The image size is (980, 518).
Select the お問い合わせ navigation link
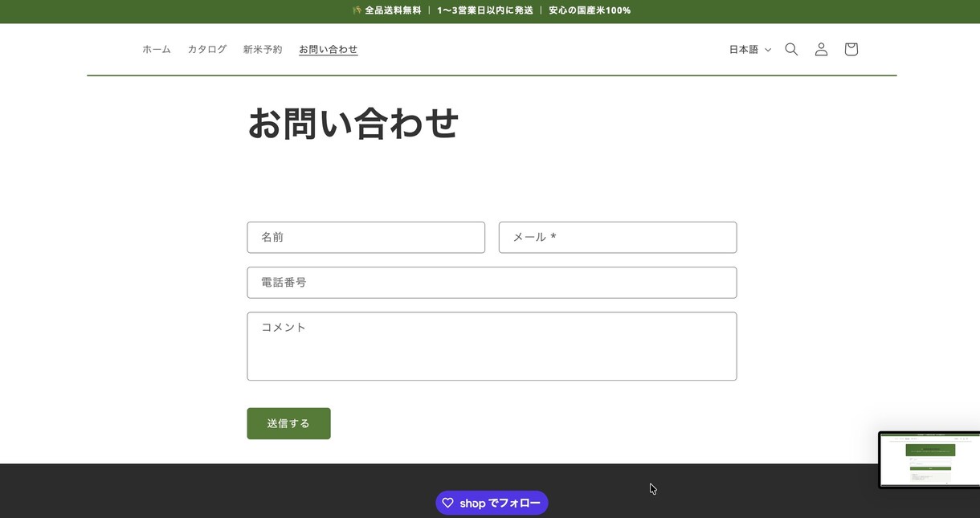tap(329, 49)
